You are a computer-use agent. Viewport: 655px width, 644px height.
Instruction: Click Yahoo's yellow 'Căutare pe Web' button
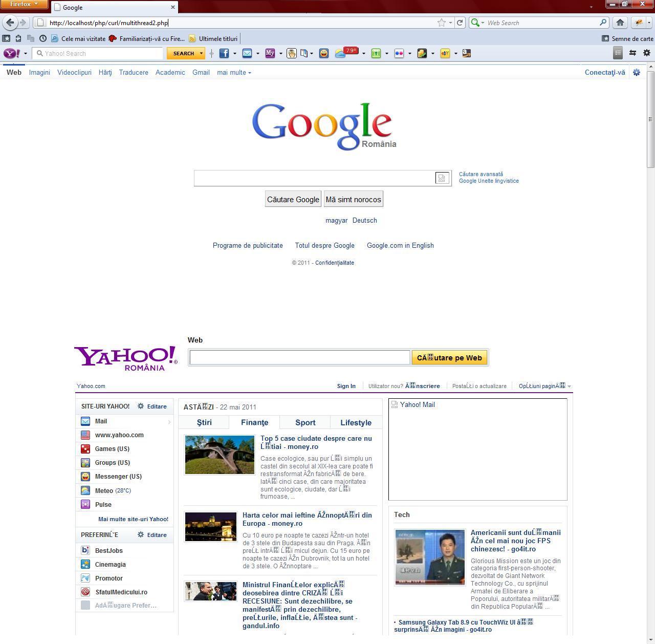[x=449, y=357]
